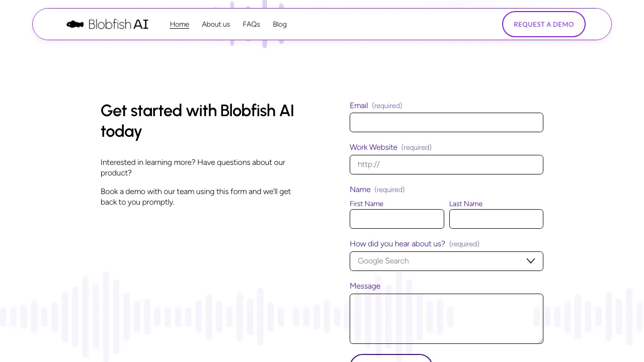Navigate to the FAQs section
The height and width of the screenshot is (362, 644).
(251, 24)
